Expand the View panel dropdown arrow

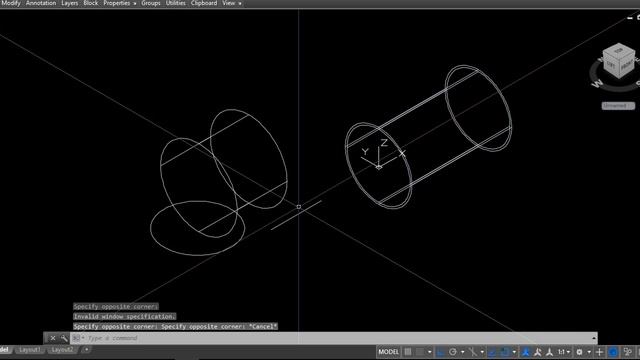tap(240, 4)
